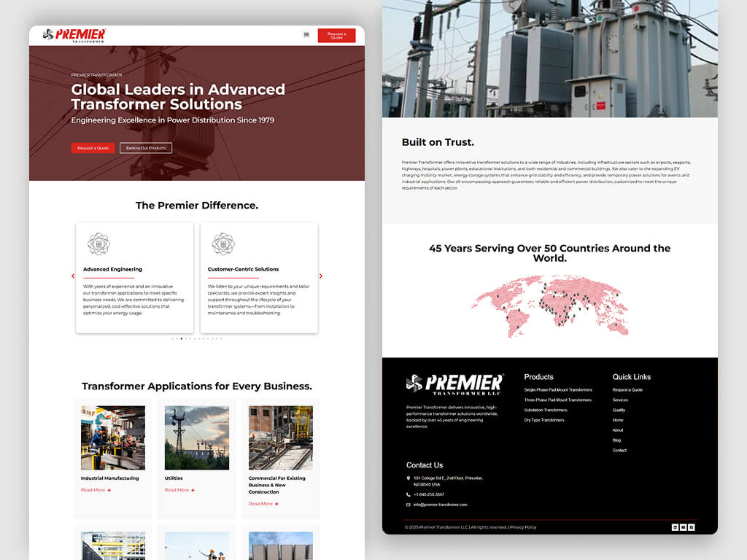Open the Industrial Manufacturing thumbnail image
The image size is (747, 560).
[113, 437]
